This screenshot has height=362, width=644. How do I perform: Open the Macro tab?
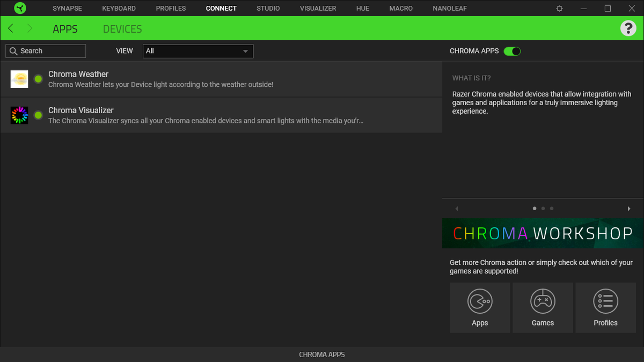point(401,9)
